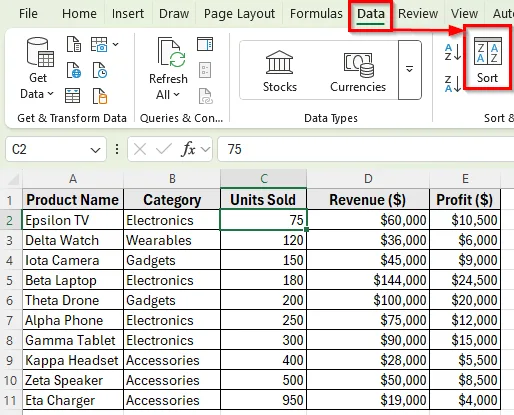Select the $144,000 revenue cell
This screenshot has width=514, height=415.
pyautogui.click(x=368, y=280)
